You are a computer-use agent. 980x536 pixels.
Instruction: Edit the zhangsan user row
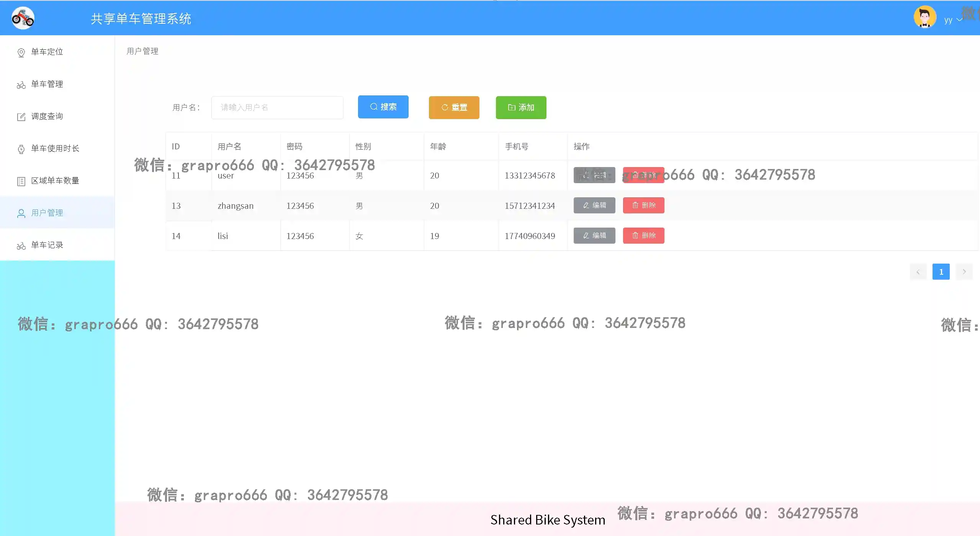pos(594,205)
